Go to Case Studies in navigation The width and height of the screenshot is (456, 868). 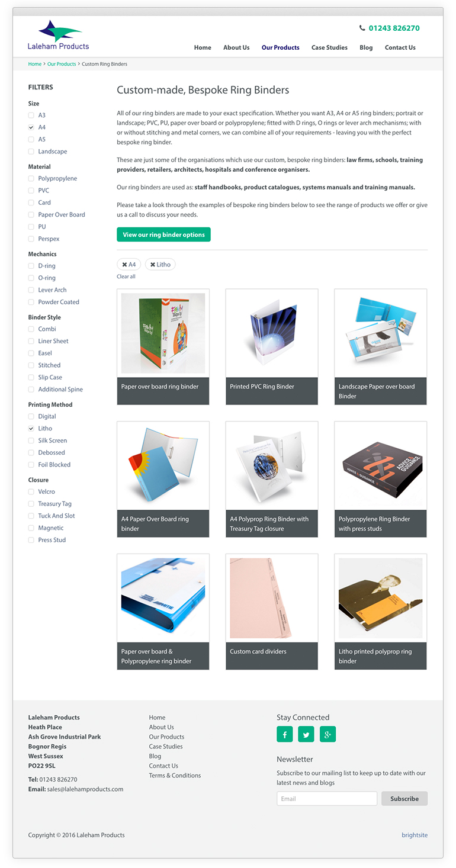click(x=329, y=47)
